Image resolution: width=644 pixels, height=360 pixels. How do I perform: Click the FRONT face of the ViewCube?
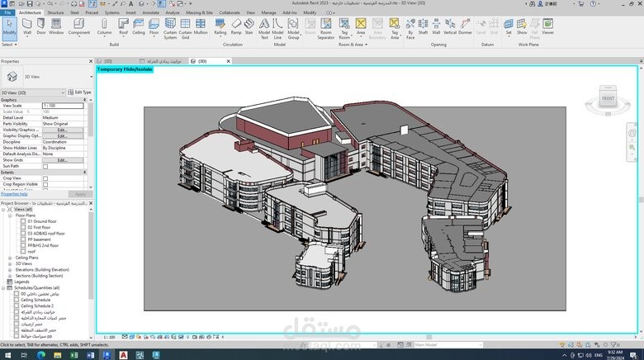[608, 98]
